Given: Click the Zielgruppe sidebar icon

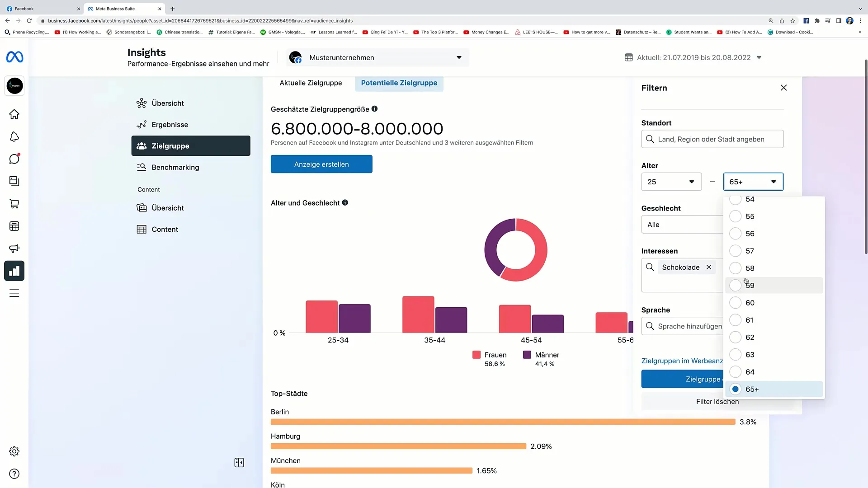Looking at the screenshot, I should 142,145.
